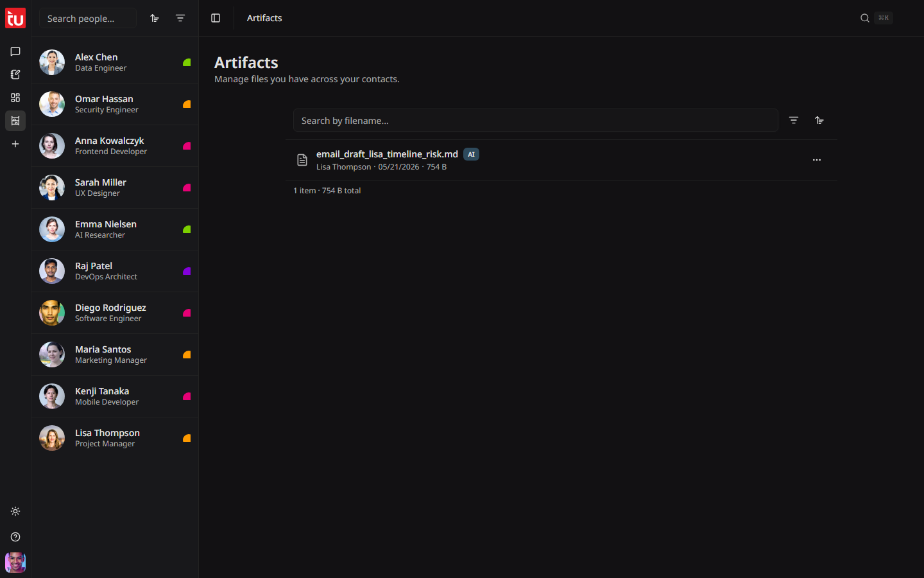Filter artifacts next to filename search
Image resolution: width=924 pixels, height=578 pixels.
point(794,120)
